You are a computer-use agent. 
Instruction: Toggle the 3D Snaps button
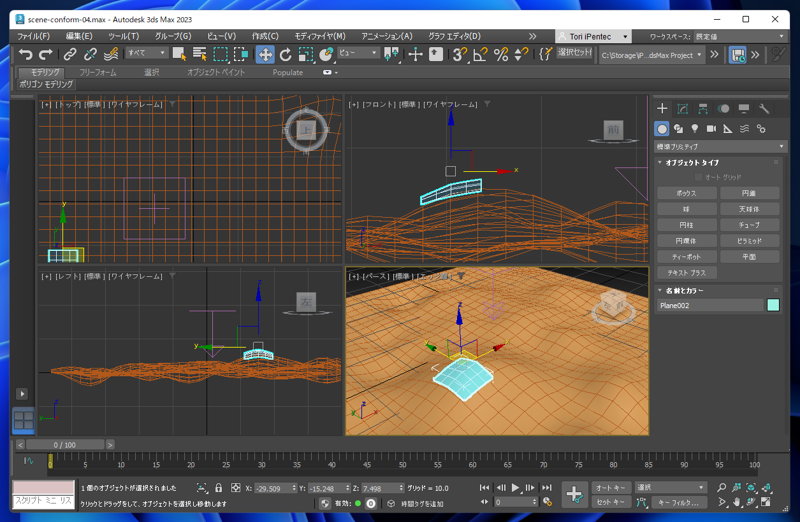(x=460, y=54)
